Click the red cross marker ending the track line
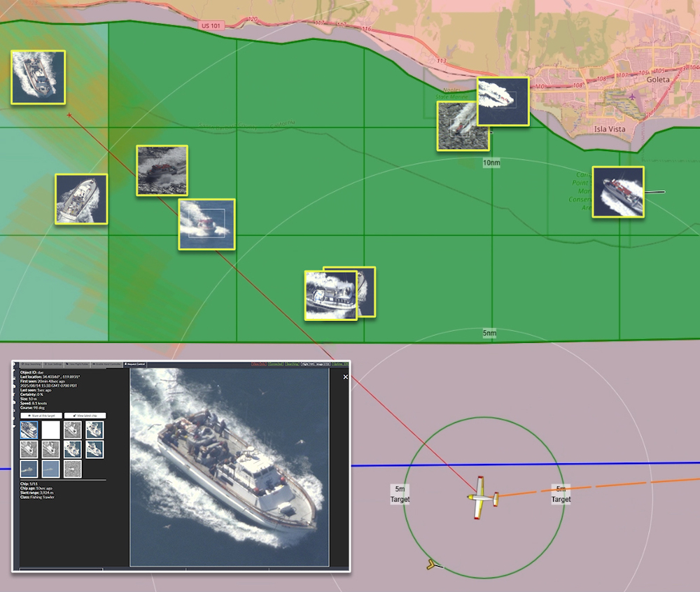The width and height of the screenshot is (700, 592). [69, 115]
